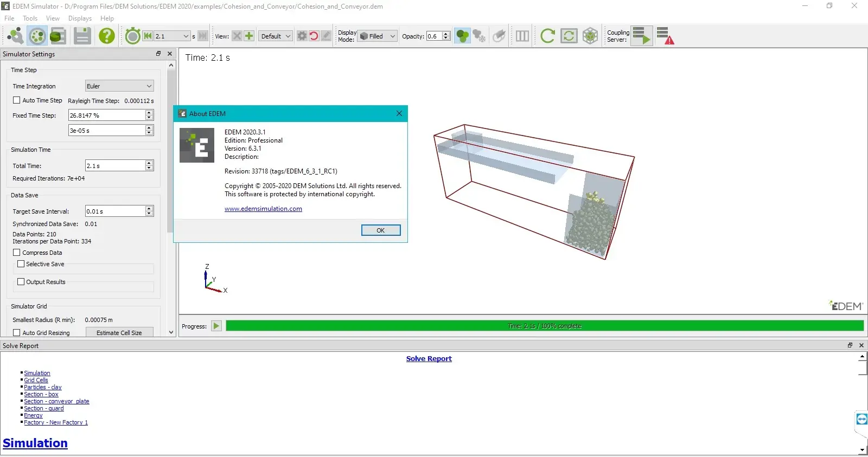The height and width of the screenshot is (457, 868).
Task: Click the Opacity value stepper arrows
Action: (446, 36)
